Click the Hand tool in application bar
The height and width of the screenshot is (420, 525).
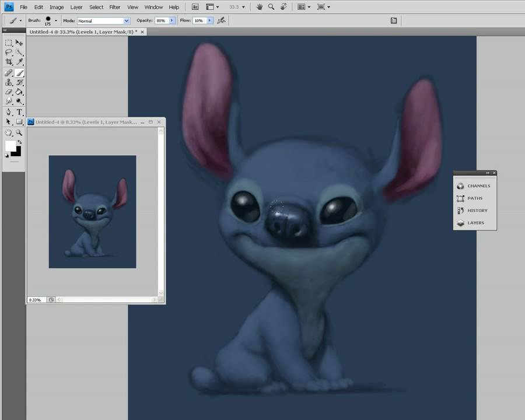point(259,6)
